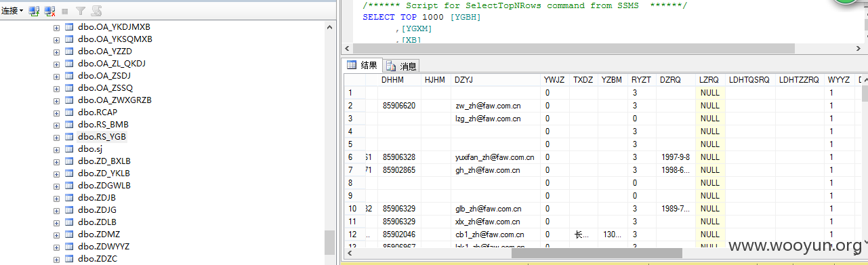
Task: Click the LDHTQSRQ column header
Action: pos(750,80)
